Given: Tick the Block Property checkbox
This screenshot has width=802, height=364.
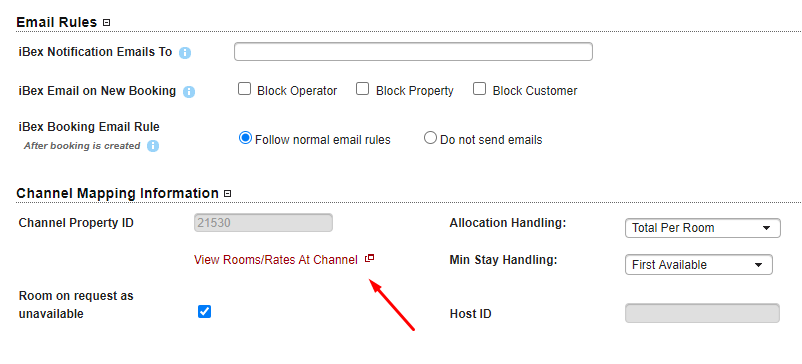Looking at the screenshot, I should coord(363,89).
